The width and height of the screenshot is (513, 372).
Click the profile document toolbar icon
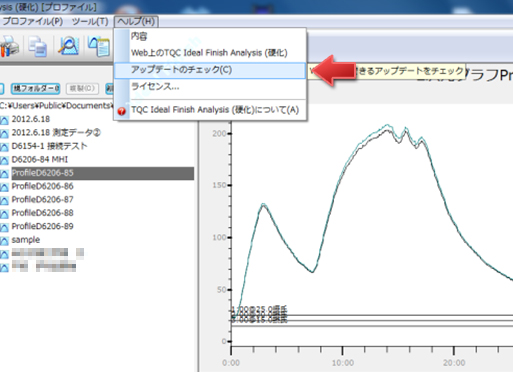(99, 47)
